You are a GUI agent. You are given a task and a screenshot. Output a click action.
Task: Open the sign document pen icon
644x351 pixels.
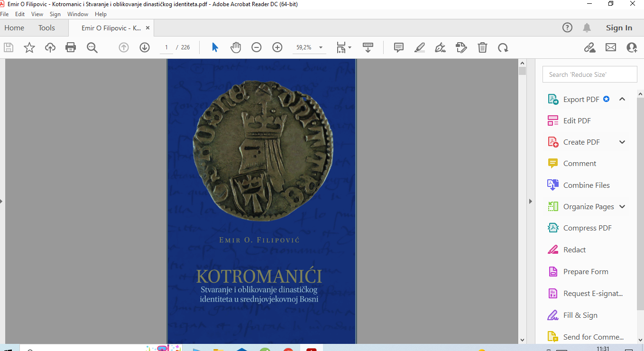(x=441, y=47)
